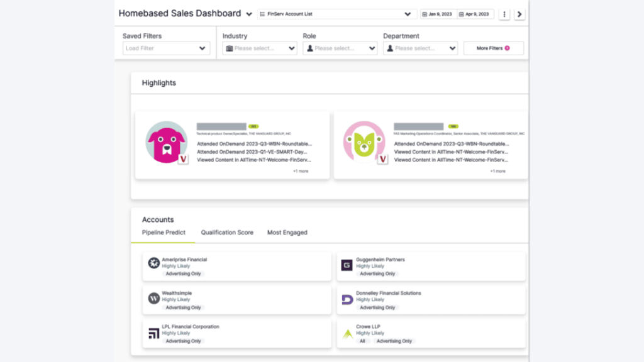Click the Ameriprise Financial company logo icon

(x=153, y=262)
